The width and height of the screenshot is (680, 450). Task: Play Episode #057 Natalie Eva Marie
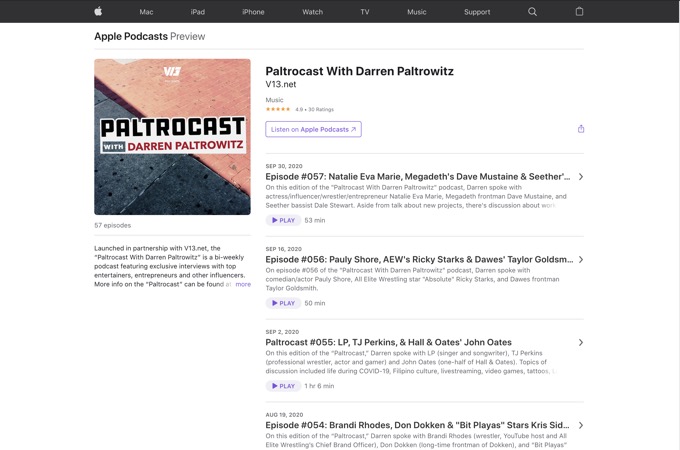(x=283, y=220)
